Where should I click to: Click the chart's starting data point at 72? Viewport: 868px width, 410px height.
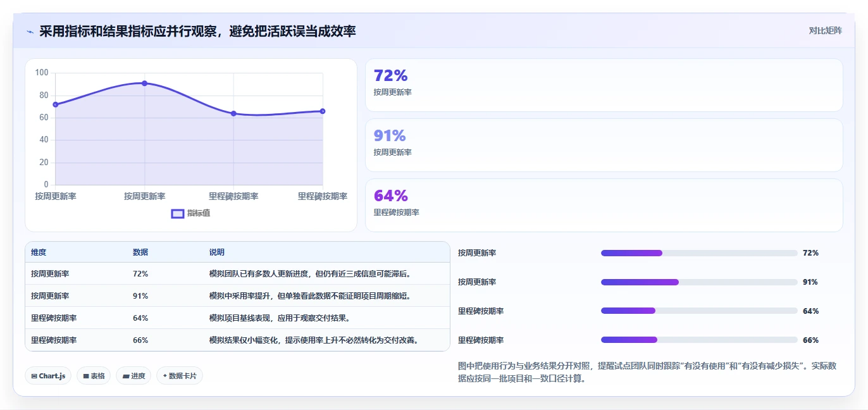56,104
